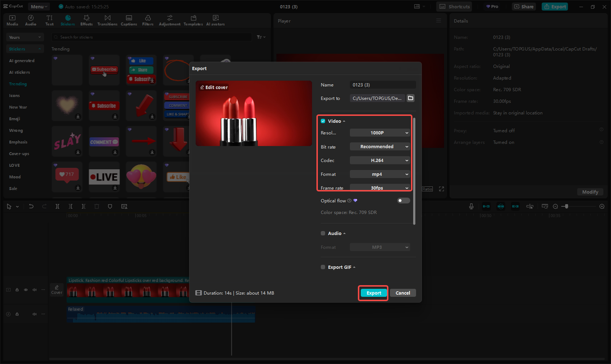Select the LIVE sticker thumbnail

[104, 177]
